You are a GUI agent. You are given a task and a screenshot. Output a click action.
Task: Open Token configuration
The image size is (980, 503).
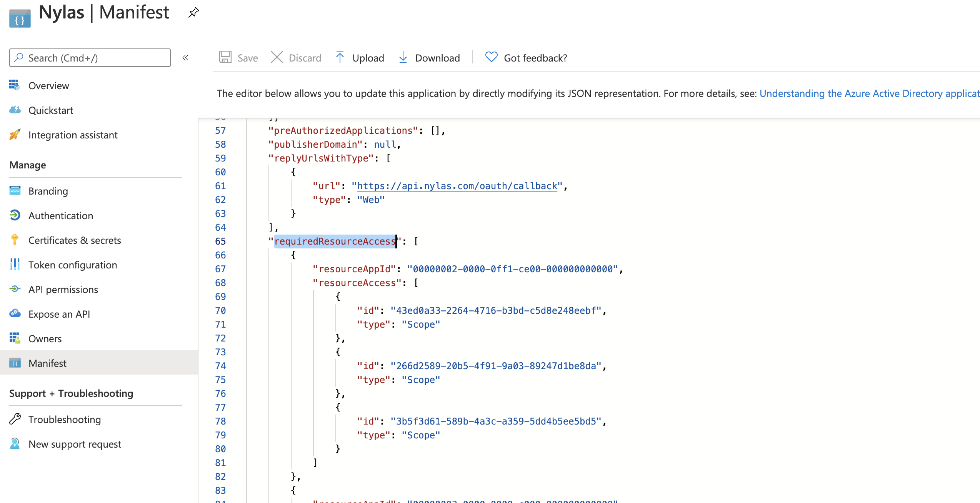[73, 265]
